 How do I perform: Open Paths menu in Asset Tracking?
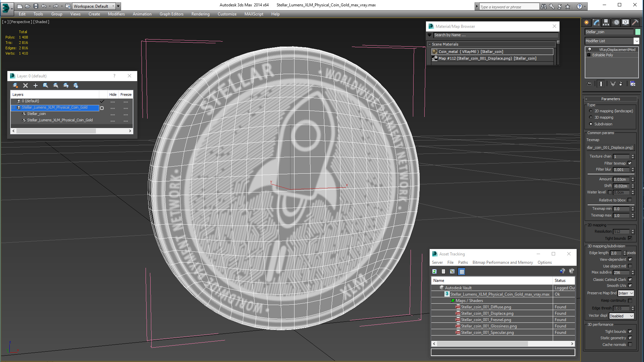pyautogui.click(x=463, y=262)
